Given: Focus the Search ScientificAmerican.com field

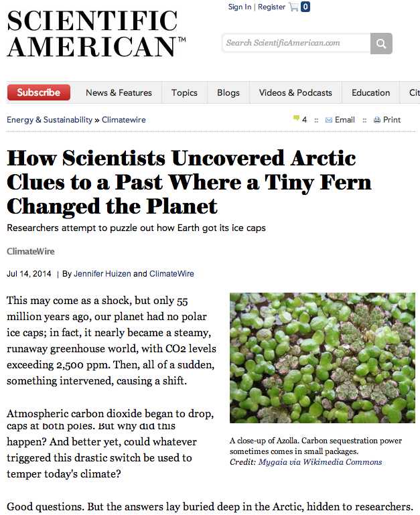Looking at the screenshot, I should point(295,44).
